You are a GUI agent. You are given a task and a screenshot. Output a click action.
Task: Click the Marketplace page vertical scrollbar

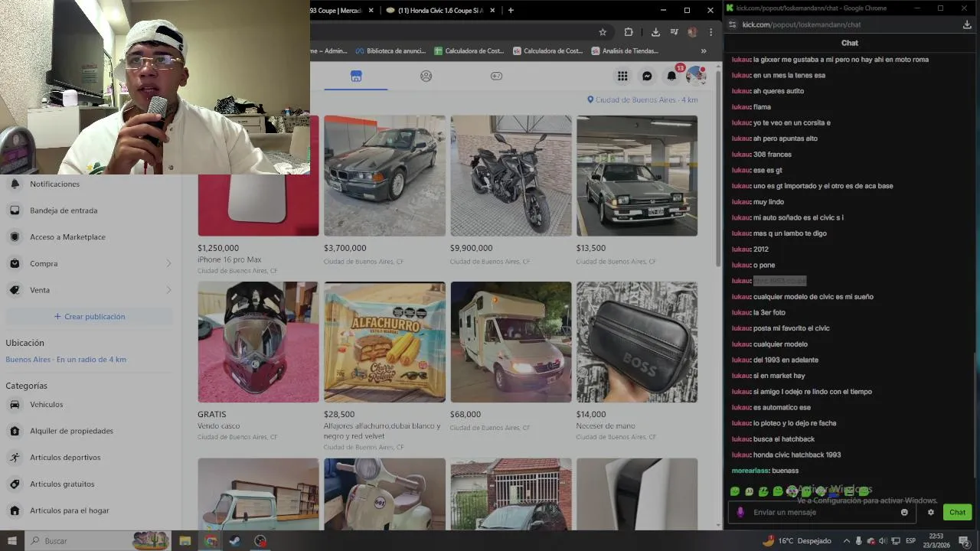tap(718, 168)
